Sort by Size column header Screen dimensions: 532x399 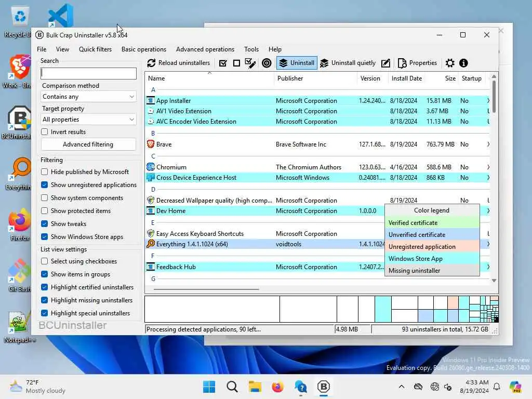[442, 78]
